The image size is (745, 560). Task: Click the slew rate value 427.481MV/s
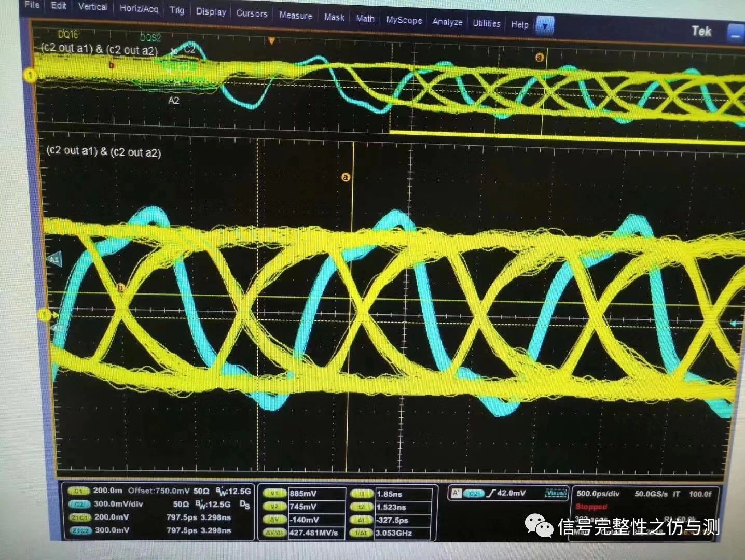(x=314, y=533)
